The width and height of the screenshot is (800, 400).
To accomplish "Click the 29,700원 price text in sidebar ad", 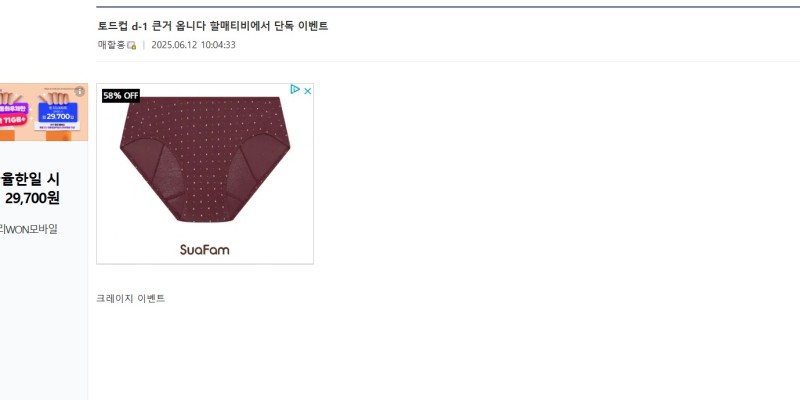I will [33, 197].
